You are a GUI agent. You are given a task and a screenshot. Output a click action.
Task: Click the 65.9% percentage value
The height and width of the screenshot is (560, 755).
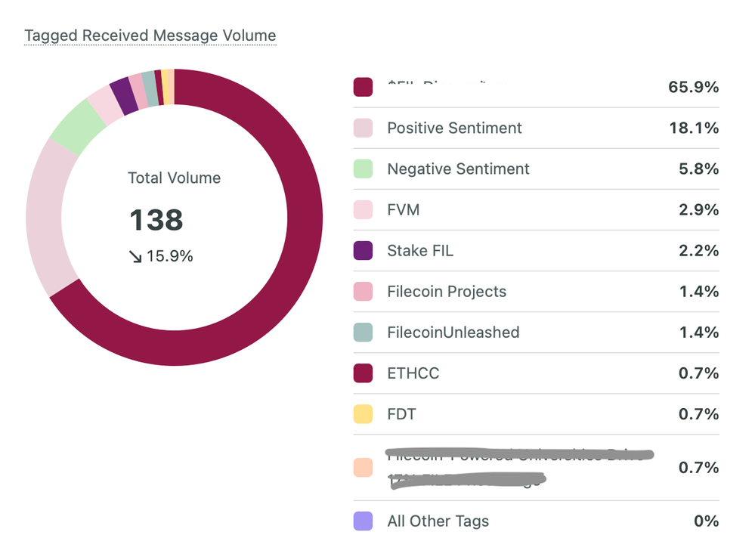(x=693, y=87)
